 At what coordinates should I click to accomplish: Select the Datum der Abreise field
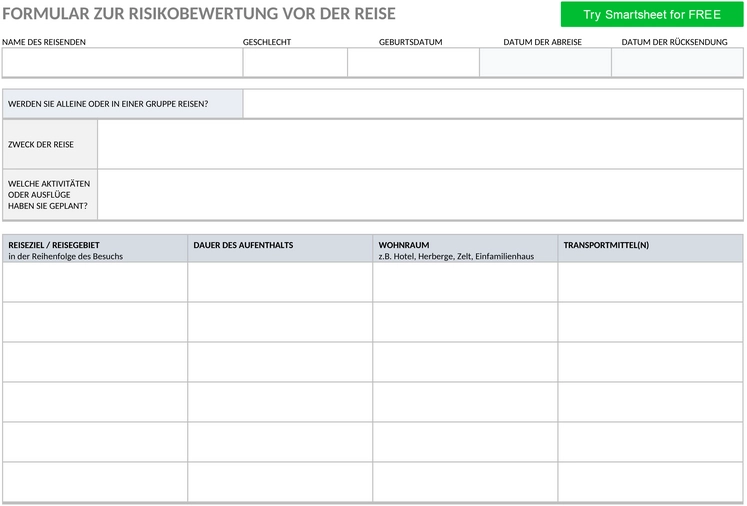545,62
